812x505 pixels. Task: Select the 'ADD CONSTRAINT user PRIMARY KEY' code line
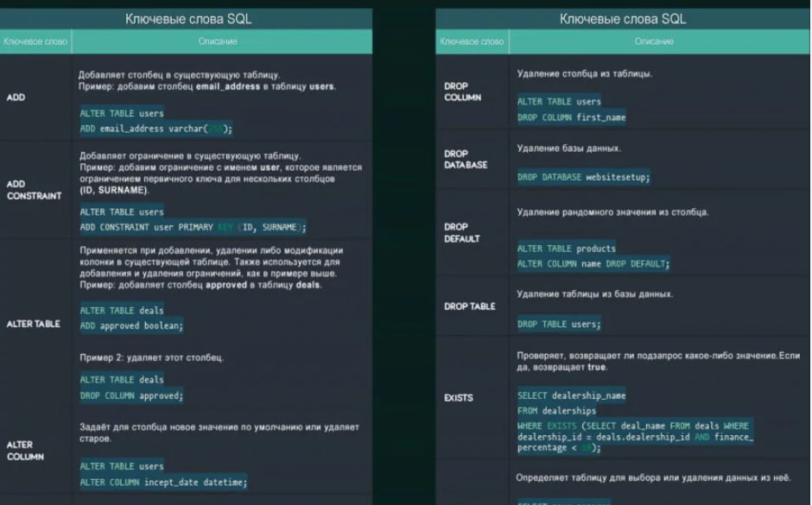(193, 227)
